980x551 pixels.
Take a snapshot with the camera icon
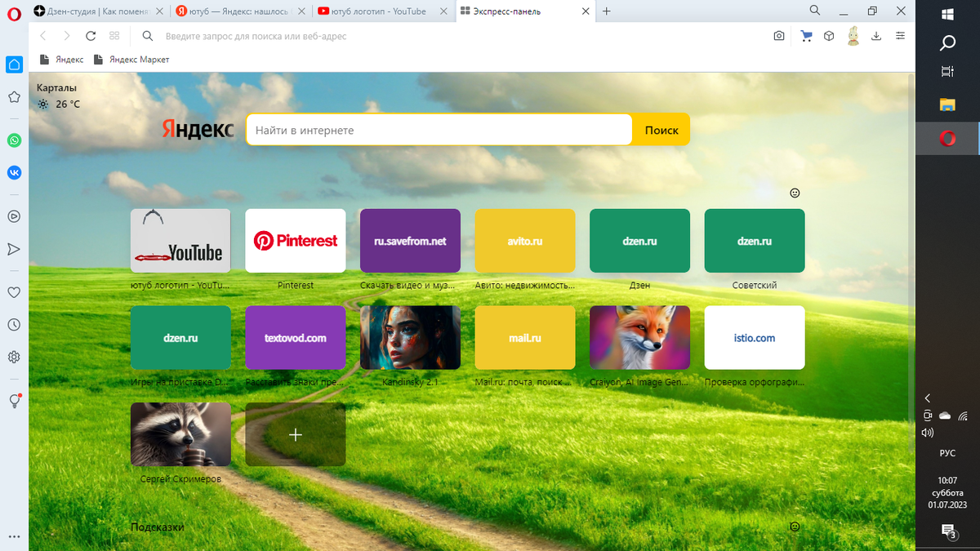coord(780,36)
